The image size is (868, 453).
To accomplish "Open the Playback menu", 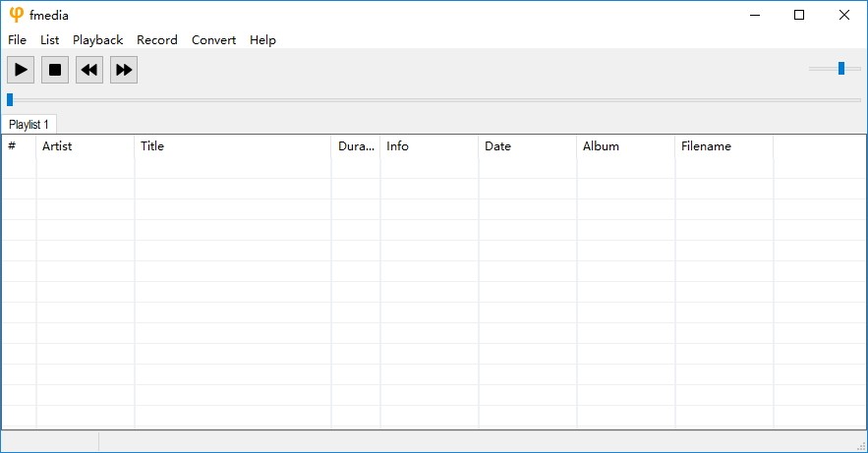I will coord(97,40).
